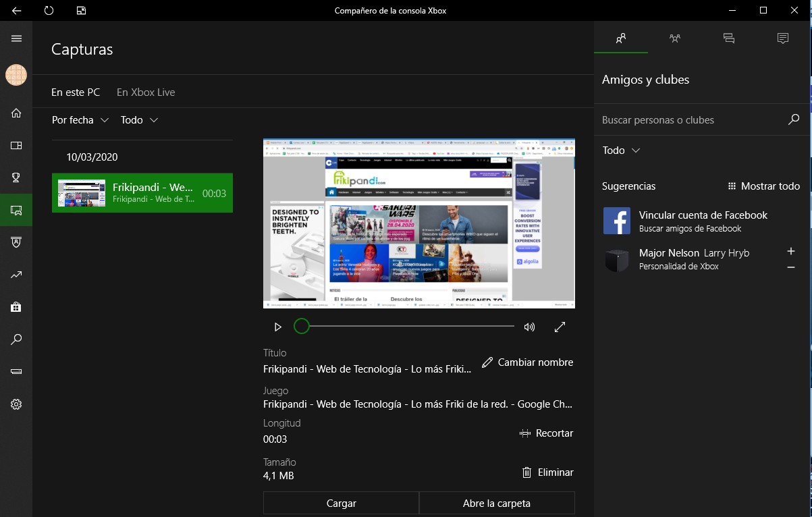812x517 pixels.
Task: Expand the hamburger navigation menu
Action: pos(16,38)
